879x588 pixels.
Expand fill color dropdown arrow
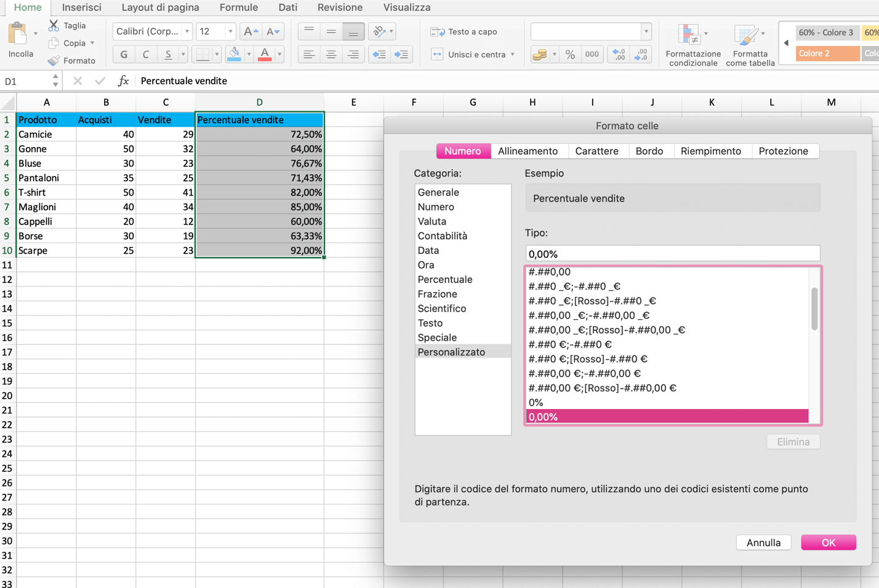[249, 54]
